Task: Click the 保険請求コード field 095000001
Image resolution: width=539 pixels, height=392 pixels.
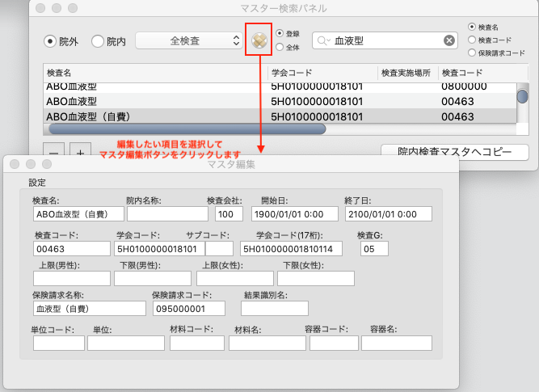Action: (189, 309)
